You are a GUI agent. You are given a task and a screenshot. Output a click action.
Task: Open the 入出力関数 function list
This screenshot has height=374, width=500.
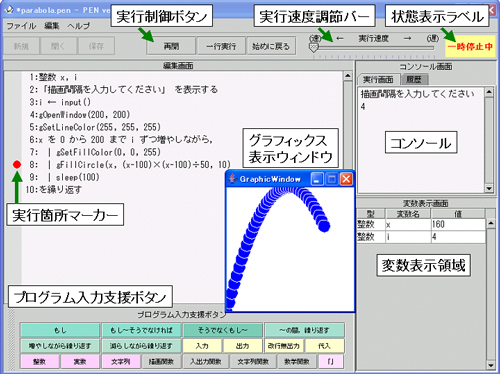tap(206, 361)
